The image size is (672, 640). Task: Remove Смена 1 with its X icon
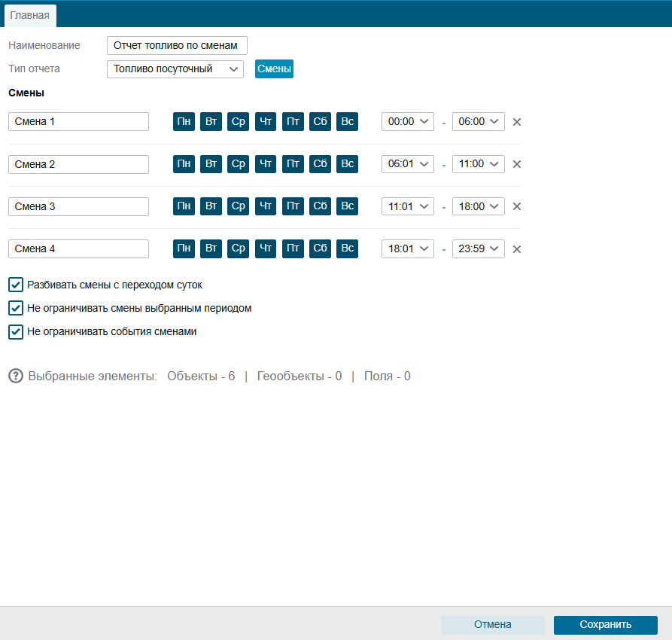click(517, 122)
